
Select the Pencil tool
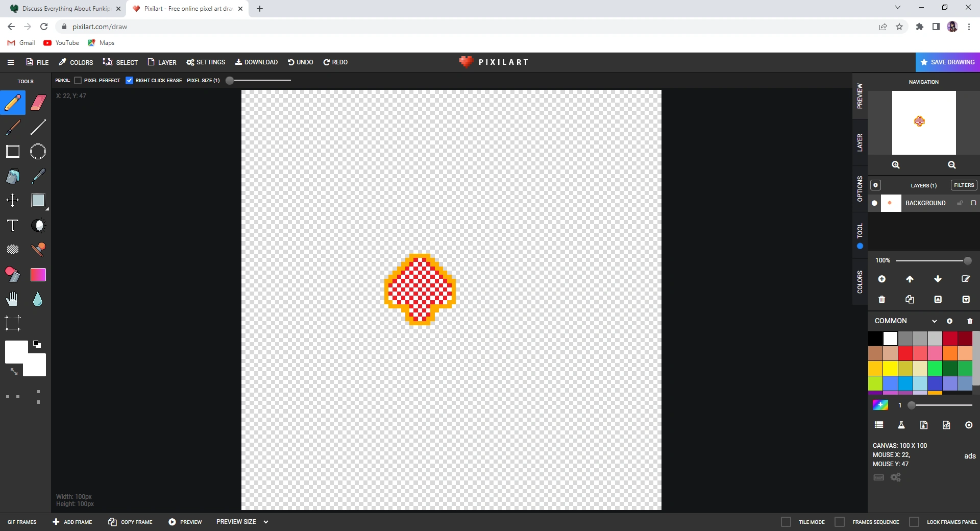(13, 103)
